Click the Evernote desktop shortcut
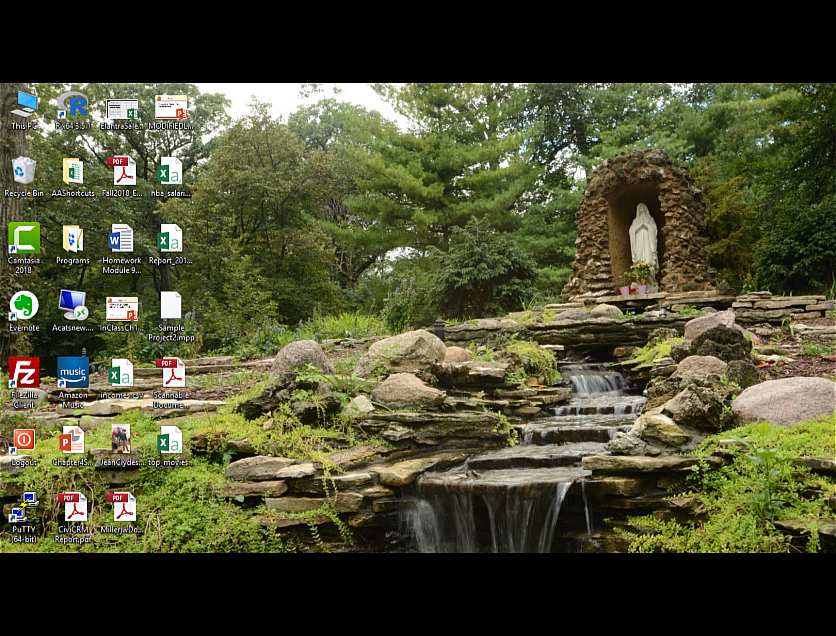The image size is (836, 636). 24,306
